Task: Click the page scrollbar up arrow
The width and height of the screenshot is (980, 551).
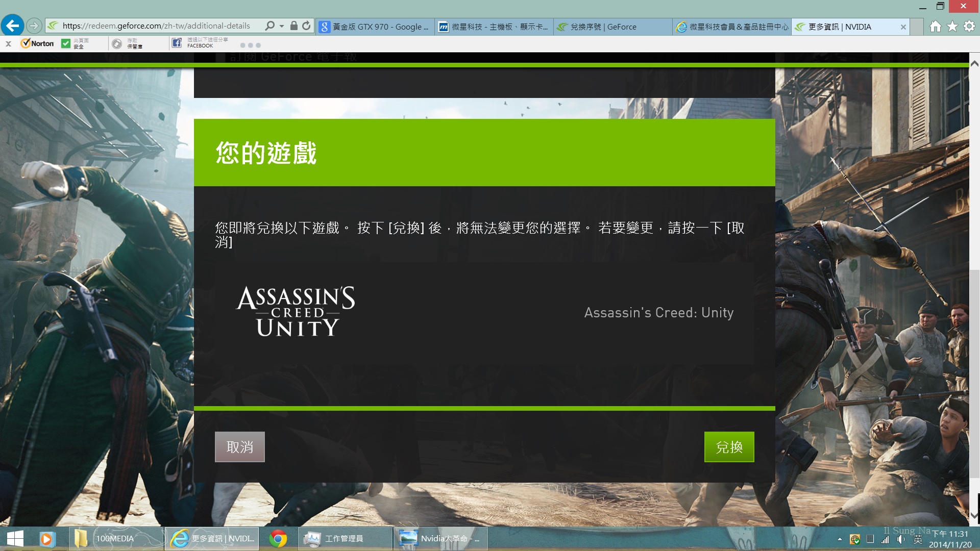Action: click(974, 64)
